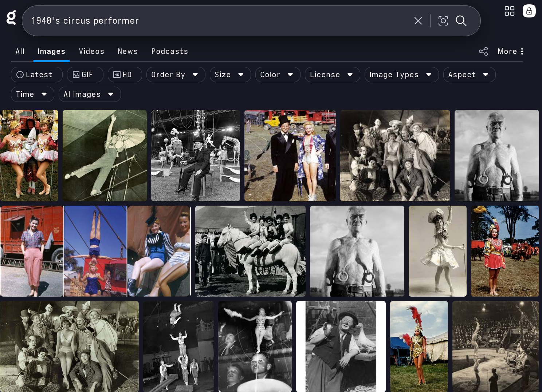Go to the Podcasts tab
Image resolution: width=542 pixels, height=392 pixels.
(170, 51)
